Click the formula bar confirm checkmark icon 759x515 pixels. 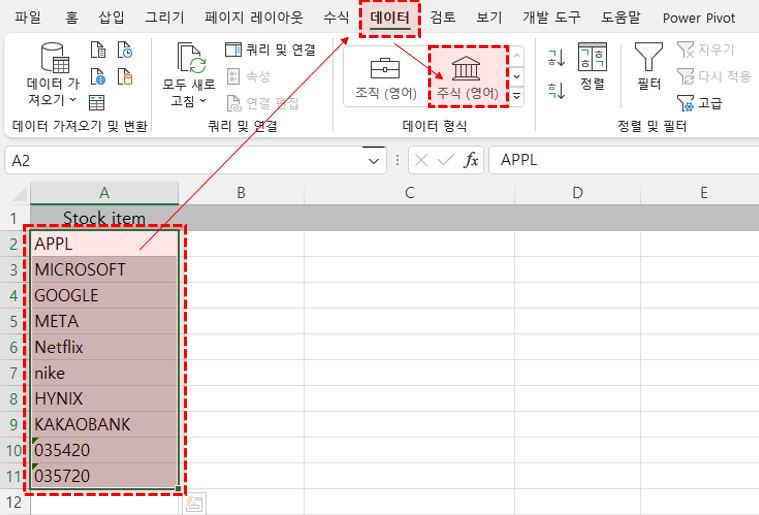(445, 160)
